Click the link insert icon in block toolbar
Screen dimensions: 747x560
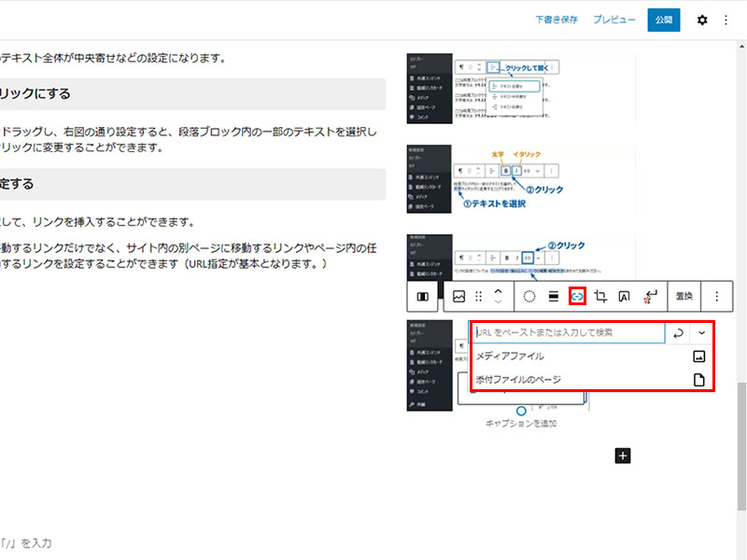coord(577,296)
